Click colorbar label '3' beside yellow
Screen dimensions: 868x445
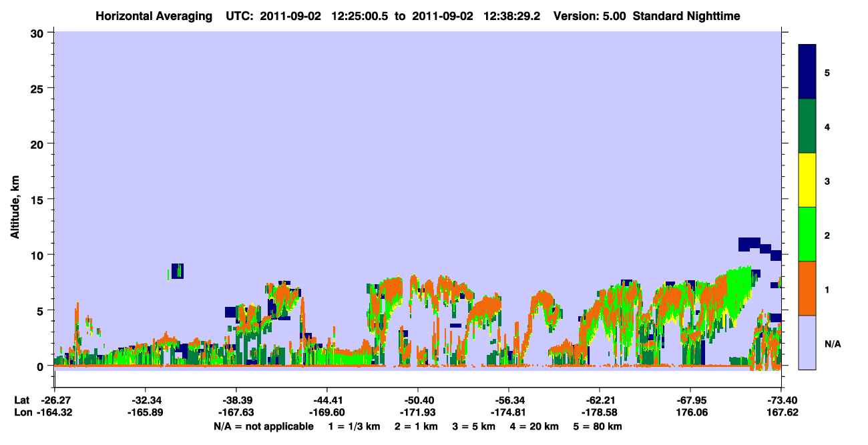[827, 180]
